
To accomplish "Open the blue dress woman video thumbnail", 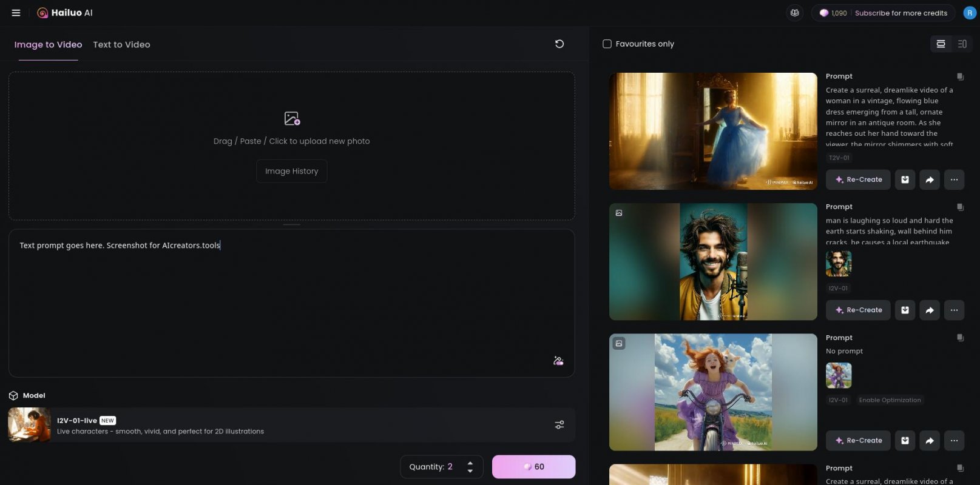I will [x=713, y=131].
